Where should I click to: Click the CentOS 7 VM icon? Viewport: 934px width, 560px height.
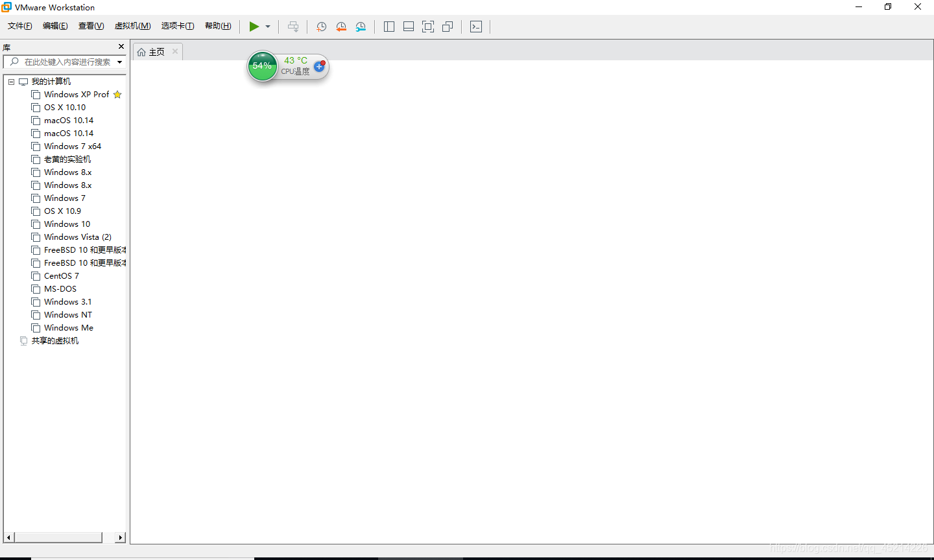click(36, 276)
